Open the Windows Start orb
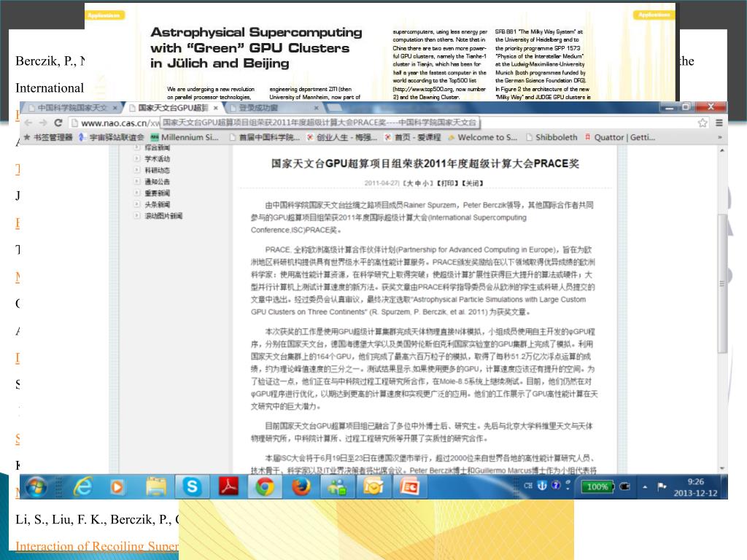 (36, 486)
